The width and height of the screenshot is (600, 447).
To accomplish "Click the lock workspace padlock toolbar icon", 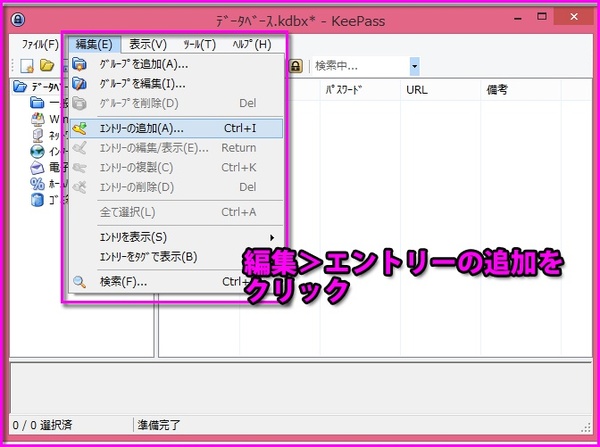I will coord(295,66).
